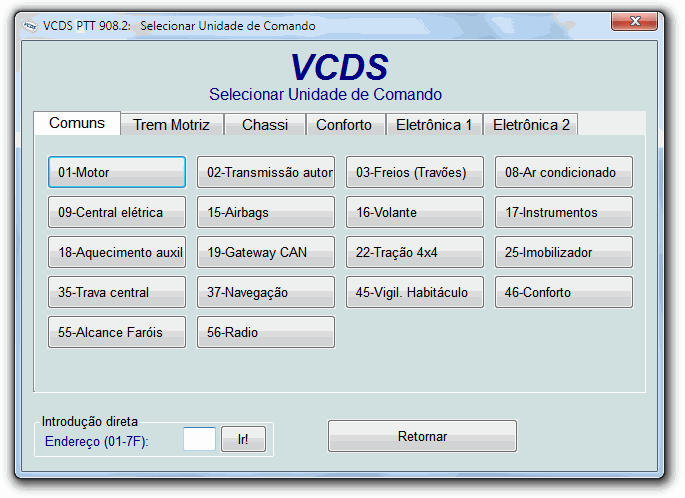Click the Selecionar Unidade de Comando subtitle
The height and width of the screenshot is (498, 685).
click(325, 94)
